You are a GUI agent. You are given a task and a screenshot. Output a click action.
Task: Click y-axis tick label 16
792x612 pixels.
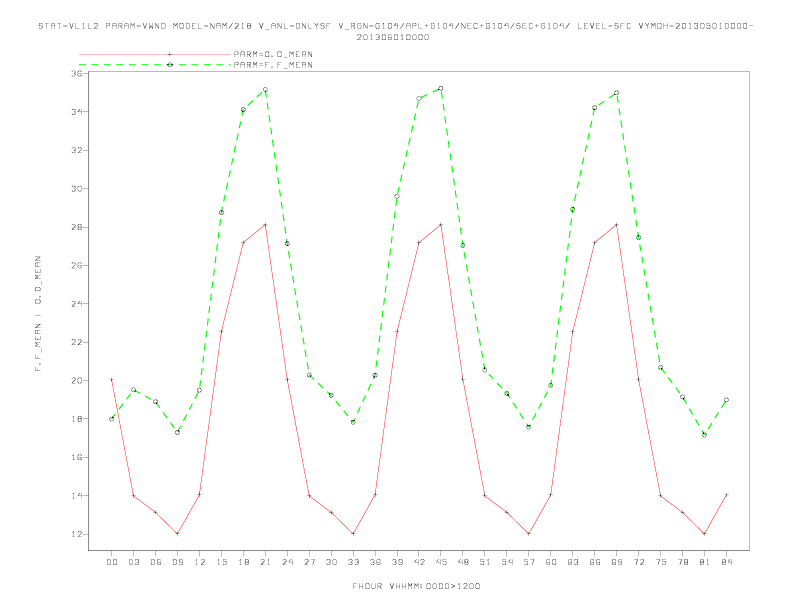pyautogui.click(x=77, y=457)
